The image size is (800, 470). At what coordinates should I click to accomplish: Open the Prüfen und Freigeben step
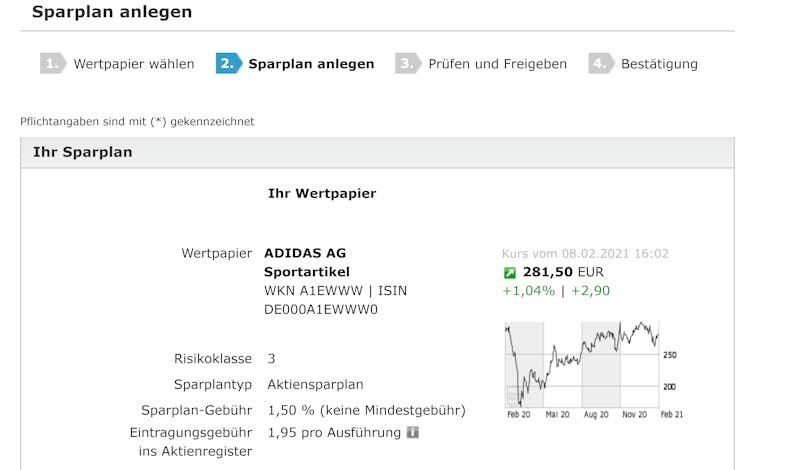[x=497, y=64]
